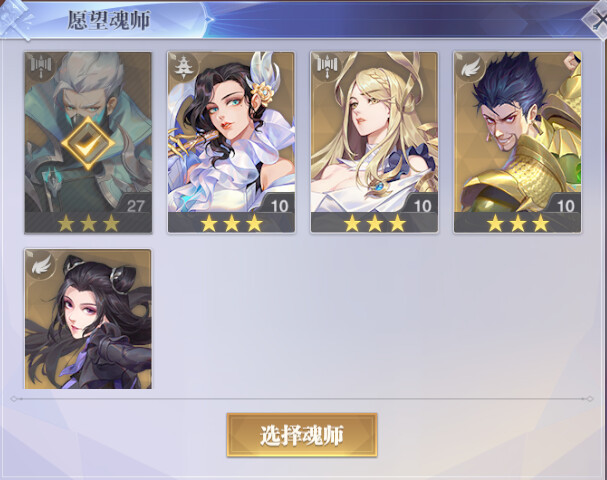607x480 pixels.
Task: Click the number 27 badge on first card
Action: (135, 205)
